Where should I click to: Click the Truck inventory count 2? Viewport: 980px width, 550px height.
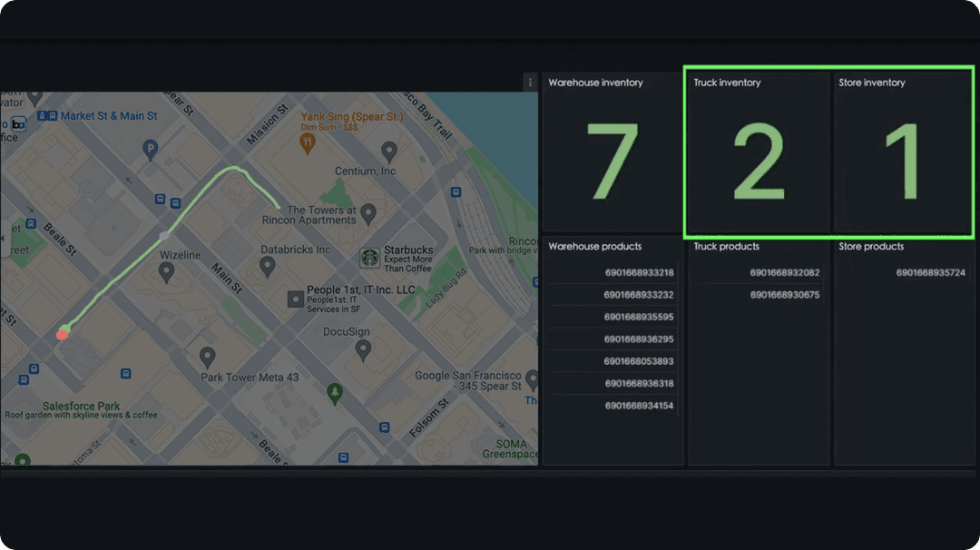coord(759,162)
